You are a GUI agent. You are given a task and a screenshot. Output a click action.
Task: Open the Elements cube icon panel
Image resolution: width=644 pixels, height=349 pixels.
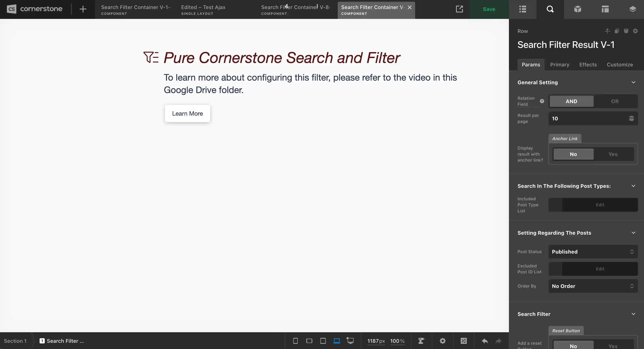click(x=578, y=9)
